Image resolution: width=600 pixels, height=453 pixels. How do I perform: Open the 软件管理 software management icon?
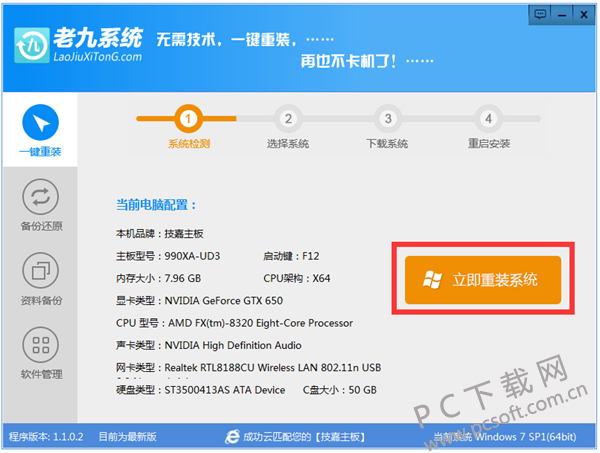[x=41, y=345]
